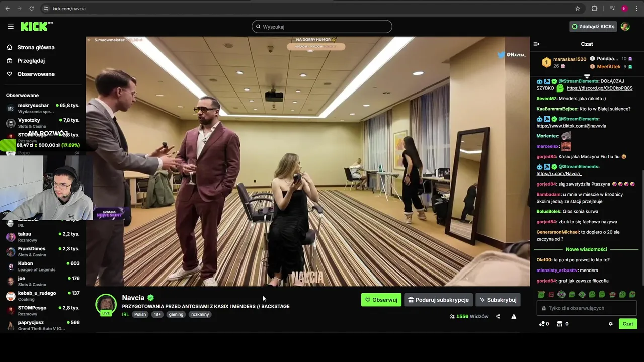The height and width of the screenshot is (362, 644).
Task: Open Przeglądaj in the sidebar
Action: [26, 61]
